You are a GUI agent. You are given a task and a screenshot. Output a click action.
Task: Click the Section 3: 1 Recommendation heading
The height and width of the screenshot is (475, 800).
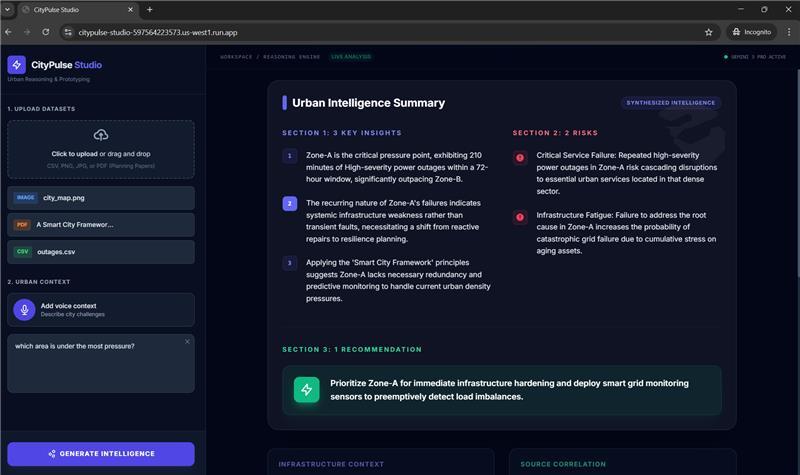352,349
